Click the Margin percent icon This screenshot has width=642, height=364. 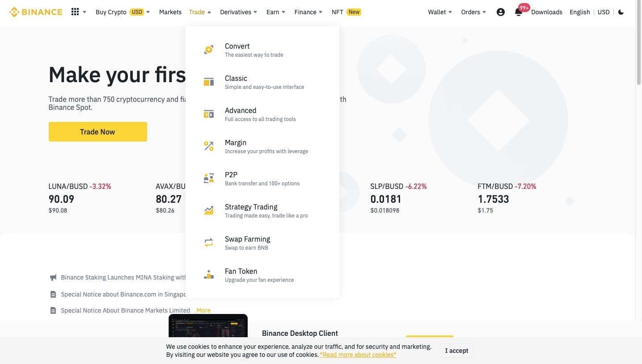coord(209,146)
